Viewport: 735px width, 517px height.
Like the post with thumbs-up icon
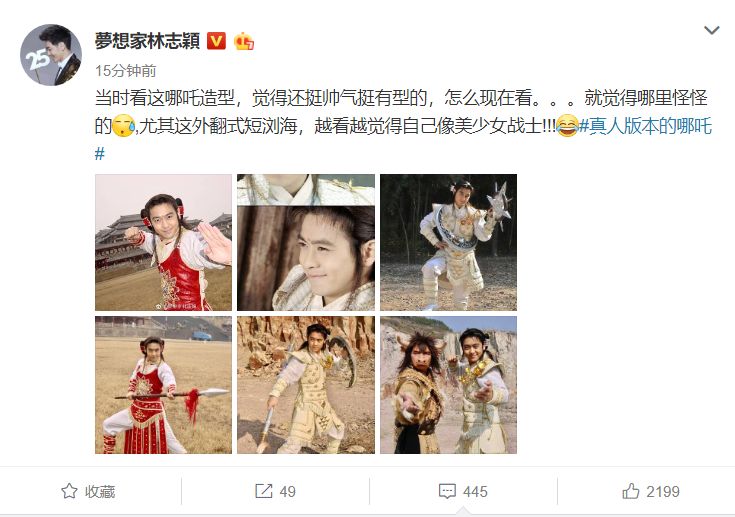tap(630, 491)
